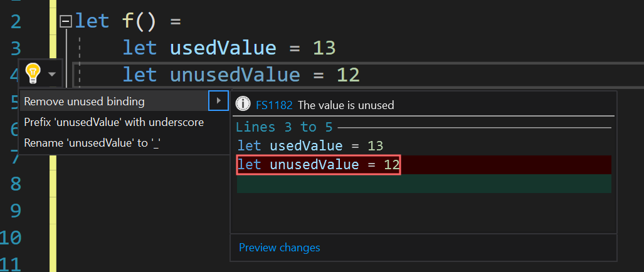
Task: Expand the Remove unused binding submenu arrow
Action: click(218, 101)
